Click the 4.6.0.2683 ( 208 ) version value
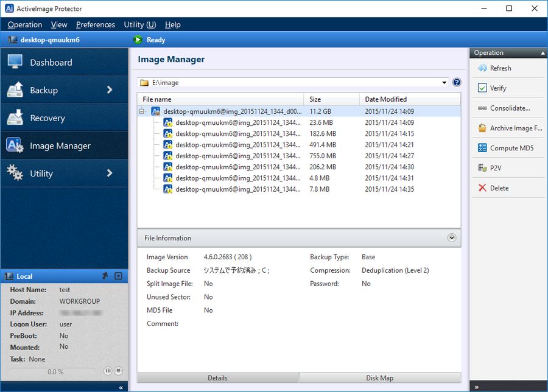Image resolution: width=548 pixels, height=392 pixels. coord(228,257)
